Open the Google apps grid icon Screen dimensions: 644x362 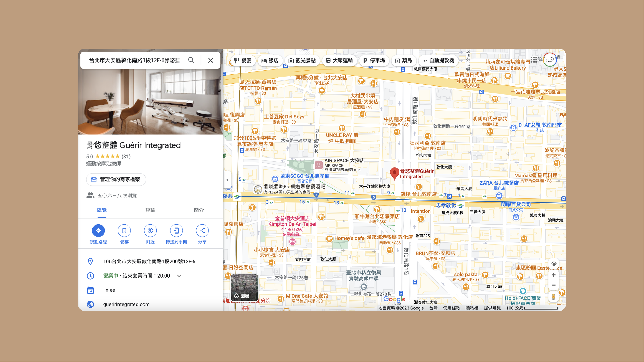534,60
